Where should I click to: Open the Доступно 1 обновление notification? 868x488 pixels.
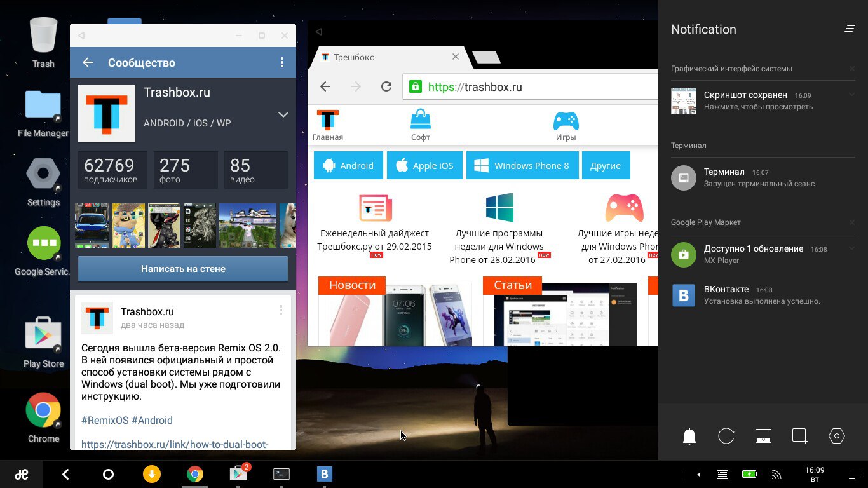point(763,254)
